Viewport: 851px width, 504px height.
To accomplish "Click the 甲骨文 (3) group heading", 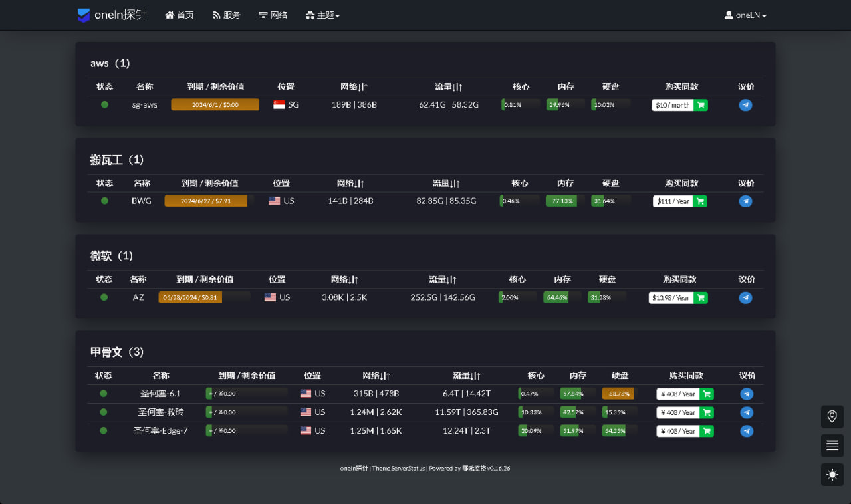I will 117,352.
